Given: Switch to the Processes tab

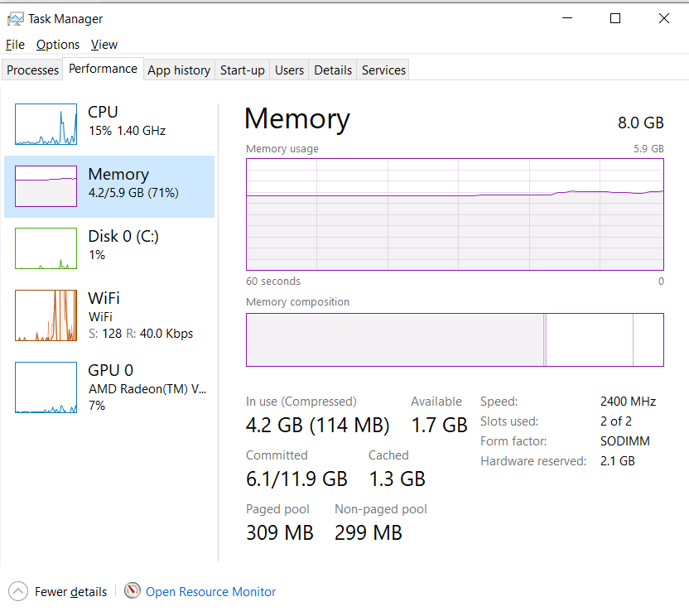Looking at the screenshot, I should 32,70.
